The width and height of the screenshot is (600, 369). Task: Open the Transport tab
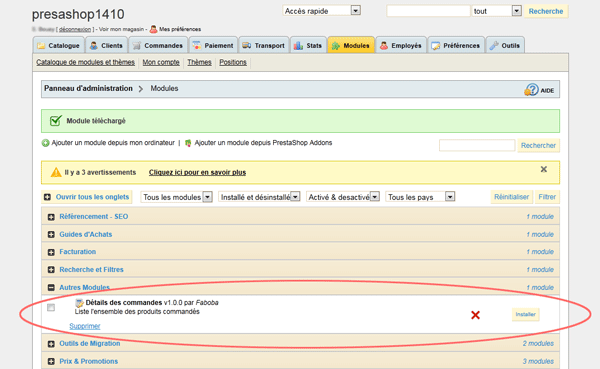pos(264,45)
